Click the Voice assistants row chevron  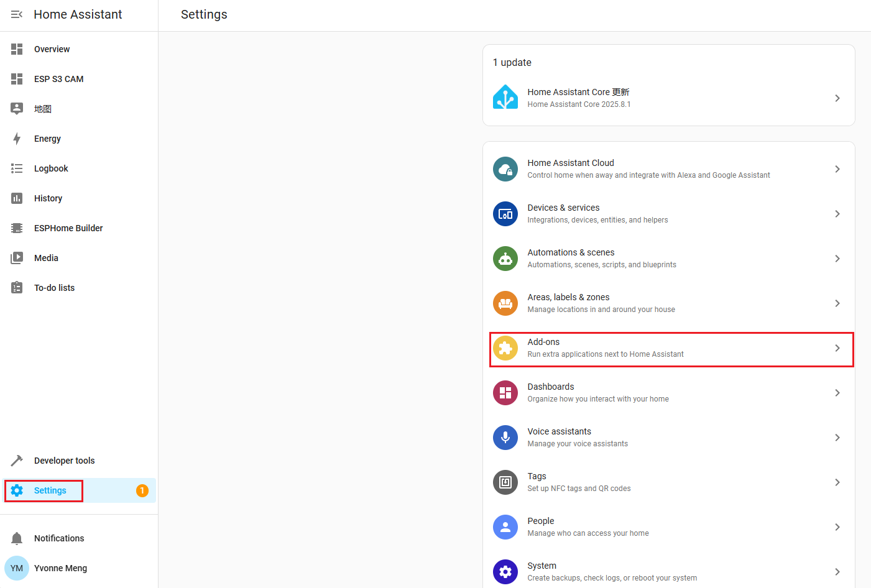[x=837, y=438]
